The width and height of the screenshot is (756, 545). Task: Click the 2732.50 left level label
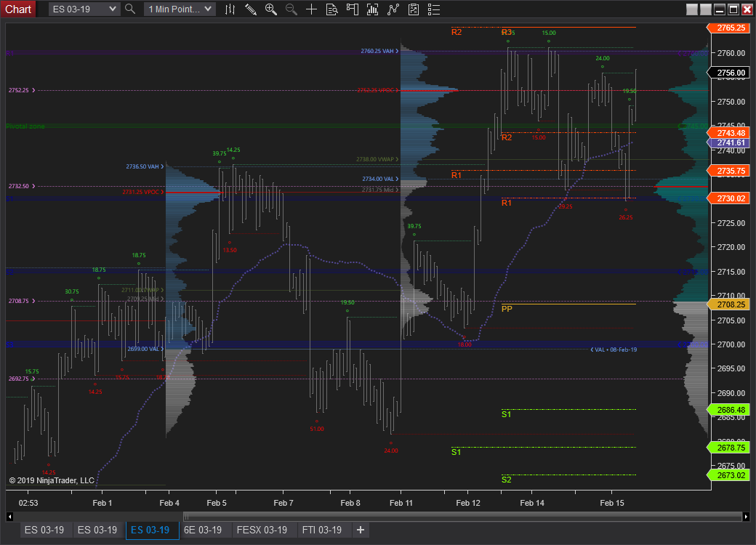[x=22, y=186]
